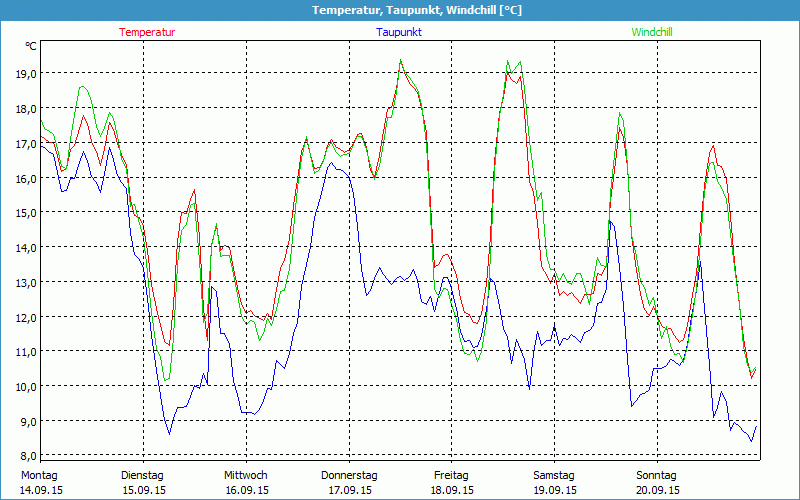Screen dimensions: 800x500
Task: Click the 11,0 y-axis value
Action: point(27,352)
